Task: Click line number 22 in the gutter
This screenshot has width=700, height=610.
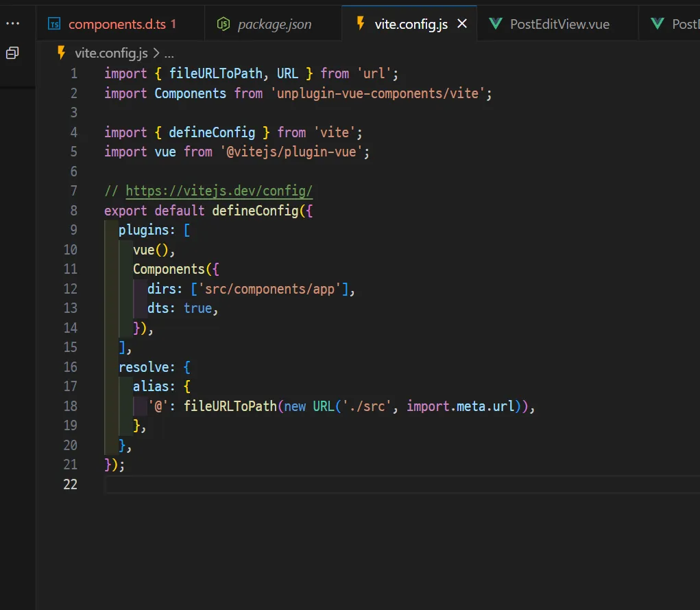Action: click(x=70, y=484)
